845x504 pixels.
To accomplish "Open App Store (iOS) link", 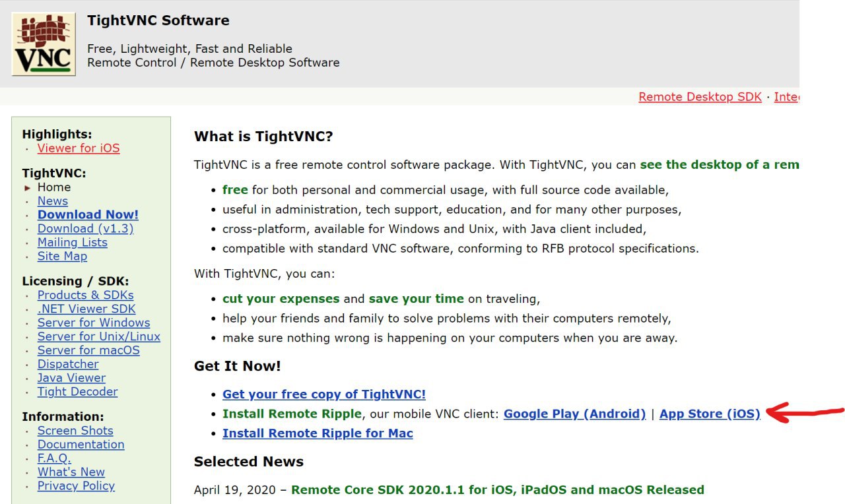I will tap(710, 414).
